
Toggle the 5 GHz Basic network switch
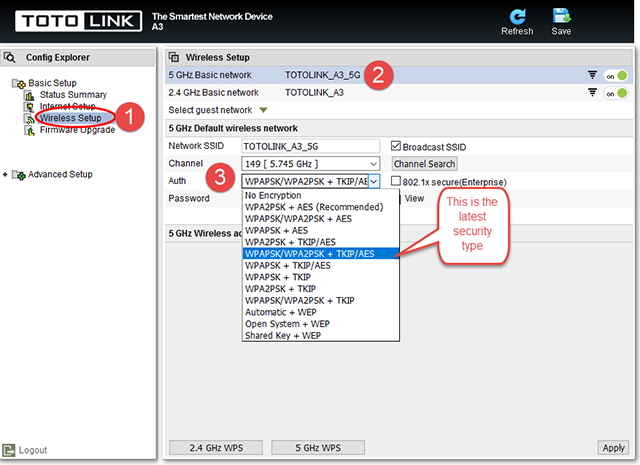pyautogui.click(x=616, y=76)
